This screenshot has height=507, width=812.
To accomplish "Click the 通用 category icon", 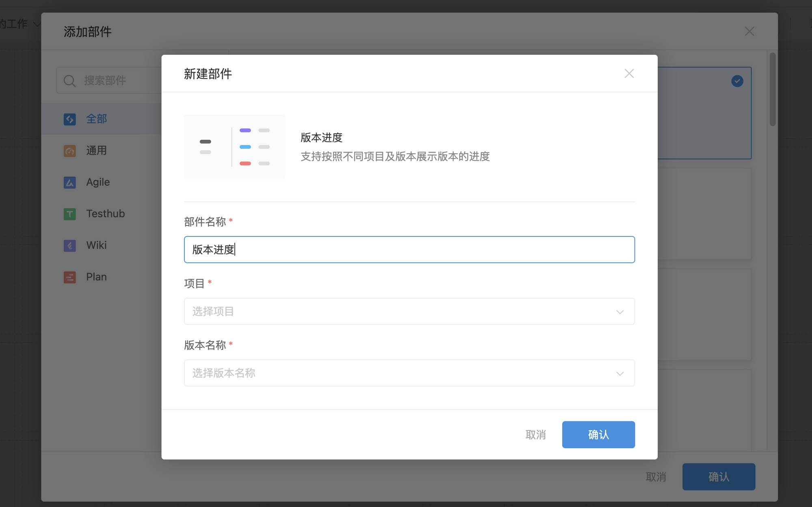I will coord(70,151).
